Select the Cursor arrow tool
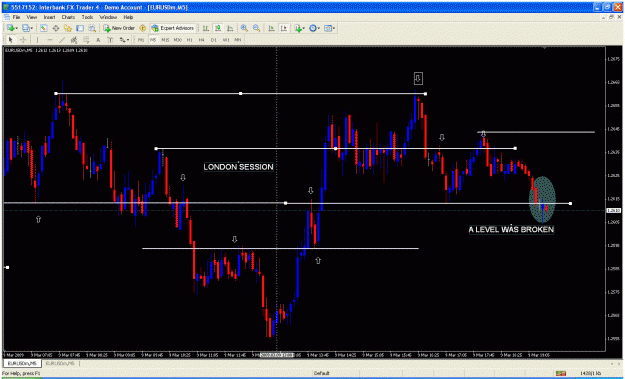 10,40
